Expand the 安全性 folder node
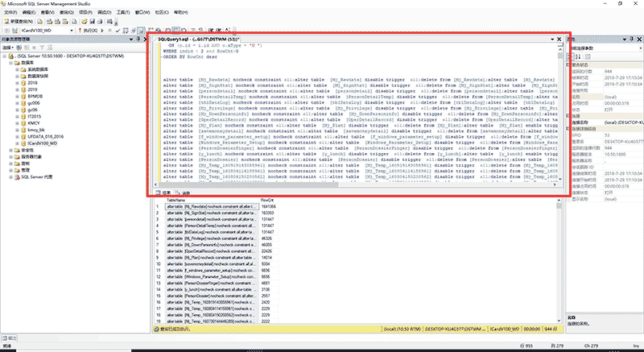This screenshot has width=644, height=352. point(11,151)
